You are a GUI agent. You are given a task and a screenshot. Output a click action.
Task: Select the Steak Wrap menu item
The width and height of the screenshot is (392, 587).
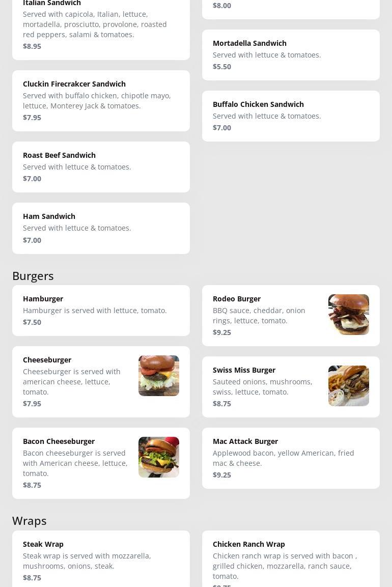(101, 558)
